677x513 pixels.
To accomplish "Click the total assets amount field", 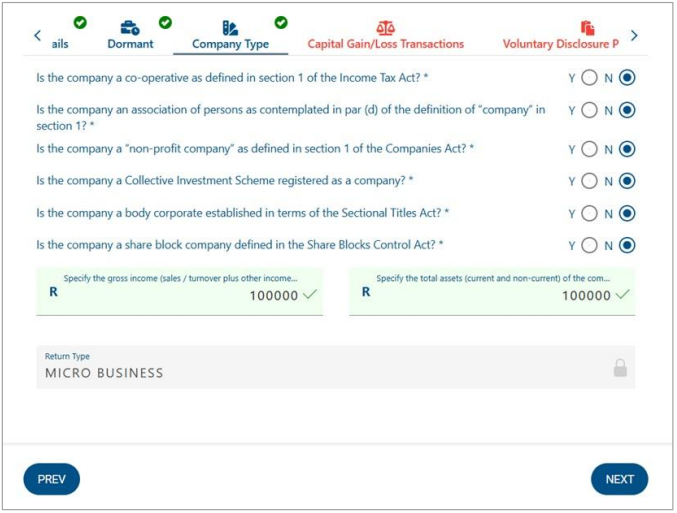I will (490, 294).
